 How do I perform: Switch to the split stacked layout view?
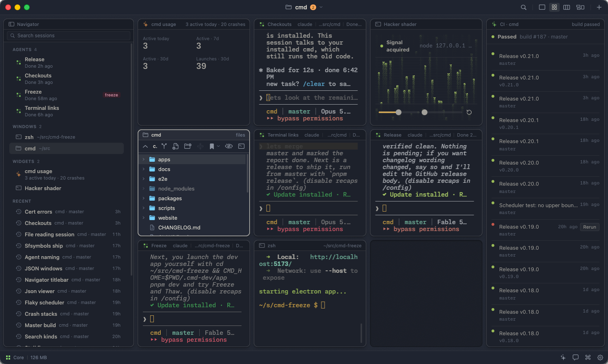[x=580, y=7]
